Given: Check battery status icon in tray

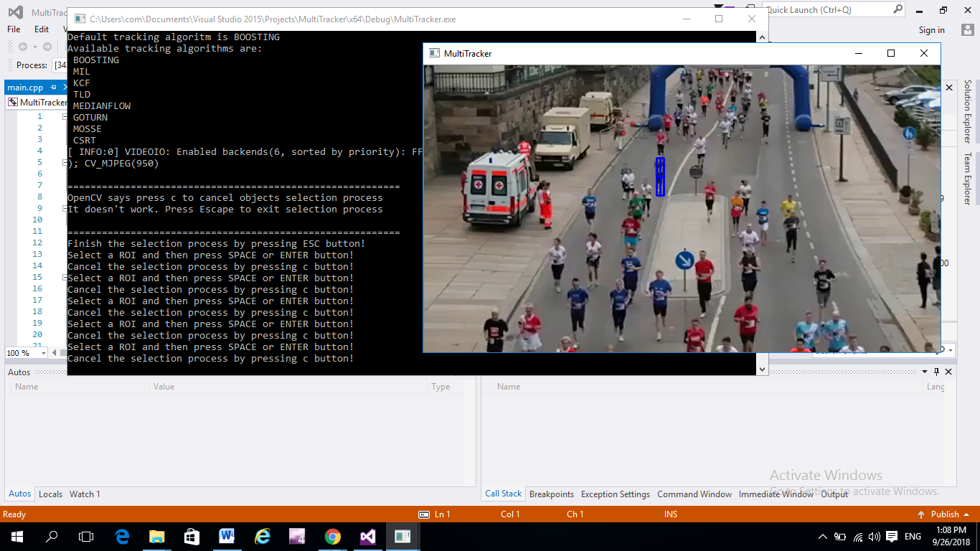Looking at the screenshot, I should [x=841, y=537].
